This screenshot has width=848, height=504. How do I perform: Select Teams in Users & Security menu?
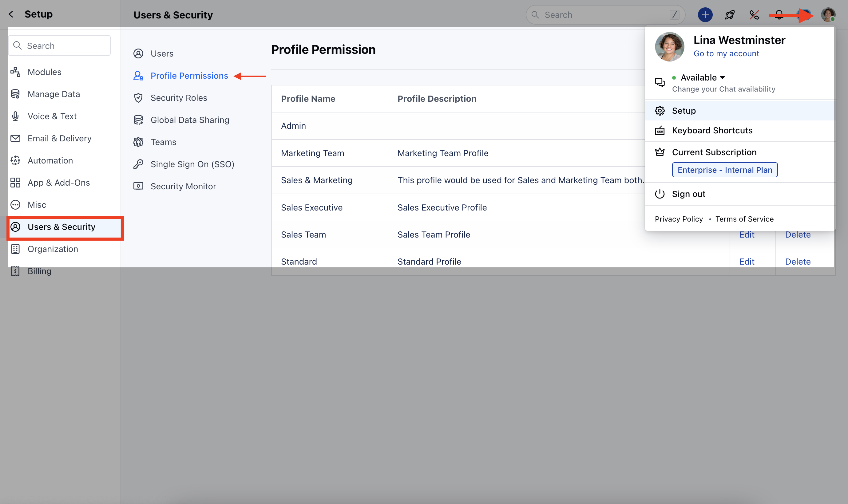163,142
